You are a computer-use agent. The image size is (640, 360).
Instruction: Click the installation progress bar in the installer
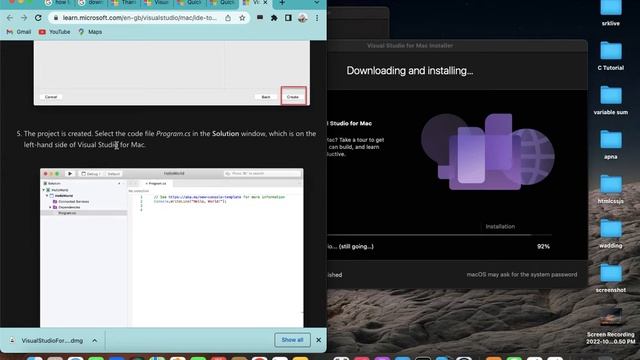[440, 235]
